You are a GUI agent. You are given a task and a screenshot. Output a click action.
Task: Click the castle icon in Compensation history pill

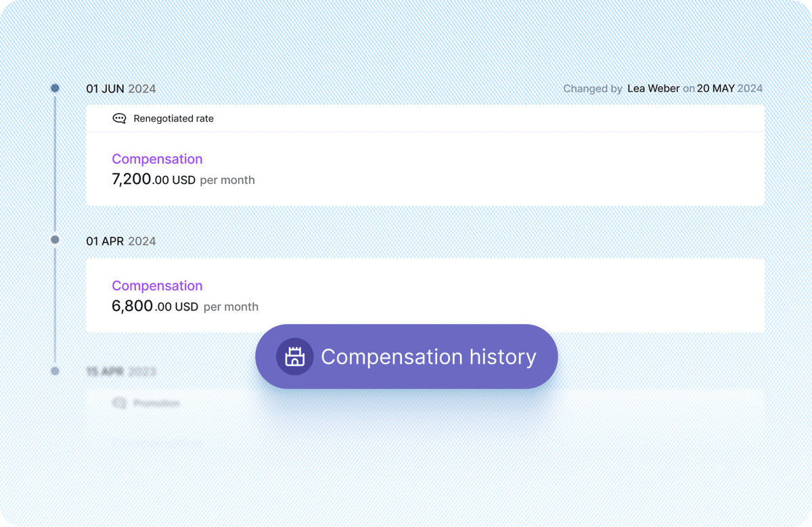tap(294, 357)
